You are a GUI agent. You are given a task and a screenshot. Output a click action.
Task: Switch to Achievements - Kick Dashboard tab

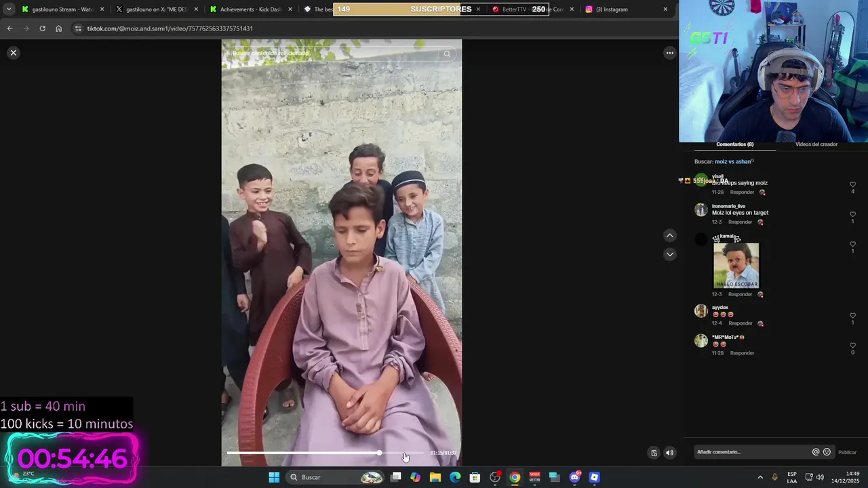click(x=250, y=9)
